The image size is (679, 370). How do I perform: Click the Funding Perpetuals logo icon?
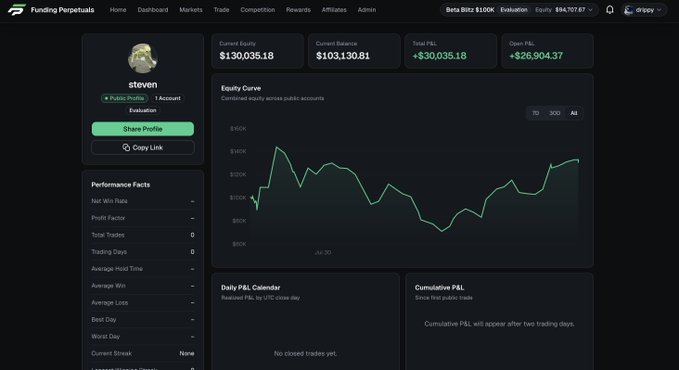[16, 10]
